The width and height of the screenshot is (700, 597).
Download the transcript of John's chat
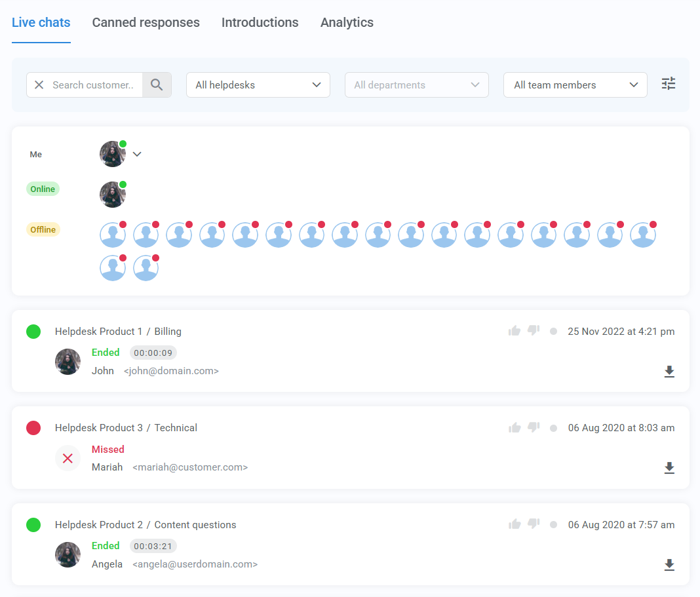669,372
